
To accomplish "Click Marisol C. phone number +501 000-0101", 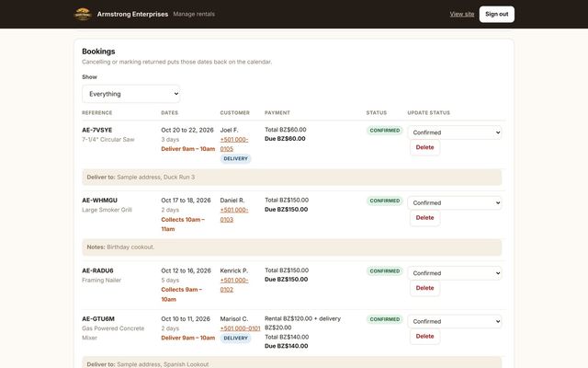I will pos(240,328).
